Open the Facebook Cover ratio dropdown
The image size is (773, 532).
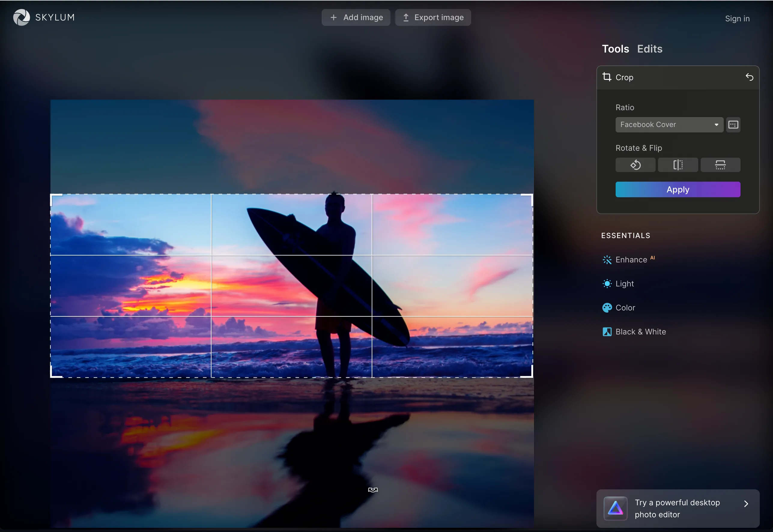[x=669, y=125]
